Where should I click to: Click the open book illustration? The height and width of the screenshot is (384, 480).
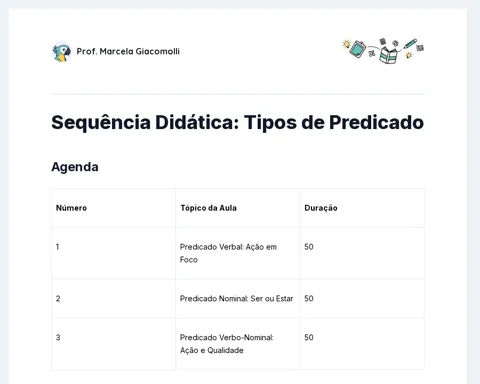tap(388, 55)
